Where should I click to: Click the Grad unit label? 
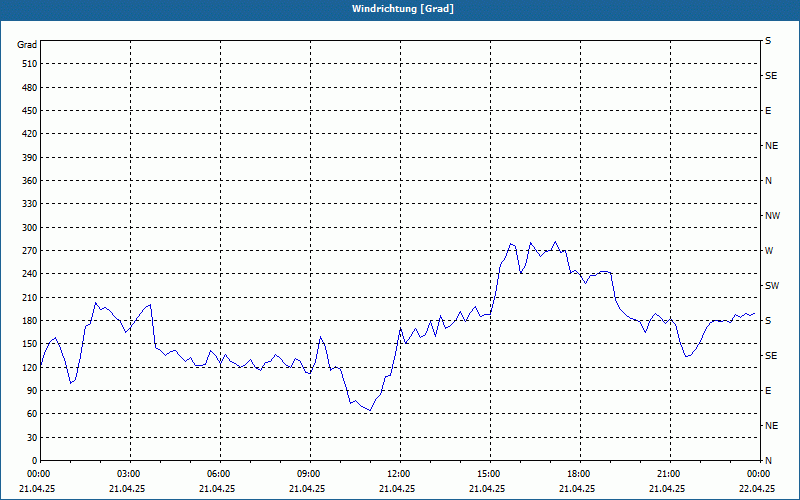click(27, 45)
